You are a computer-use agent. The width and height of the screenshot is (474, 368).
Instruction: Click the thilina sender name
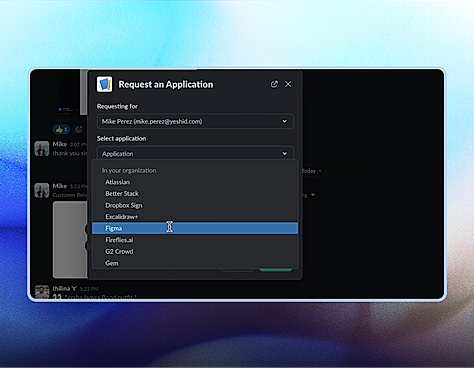(65, 288)
